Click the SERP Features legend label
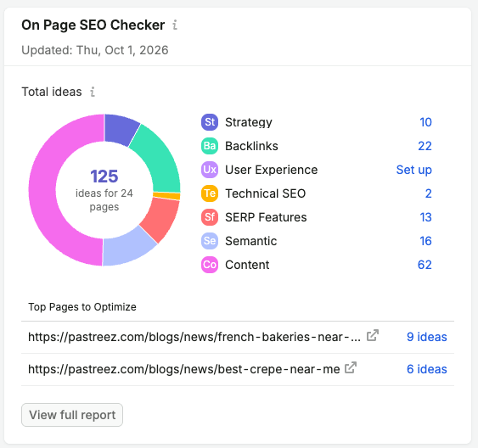 click(266, 217)
